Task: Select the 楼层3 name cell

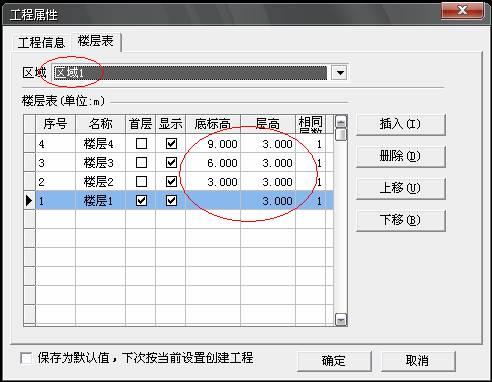Action: tap(100, 163)
